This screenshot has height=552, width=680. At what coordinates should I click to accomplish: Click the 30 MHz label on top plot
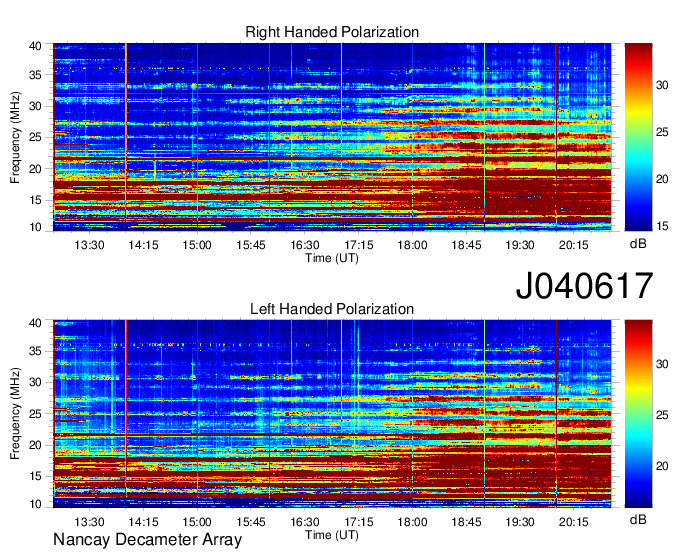pyautogui.click(x=35, y=107)
